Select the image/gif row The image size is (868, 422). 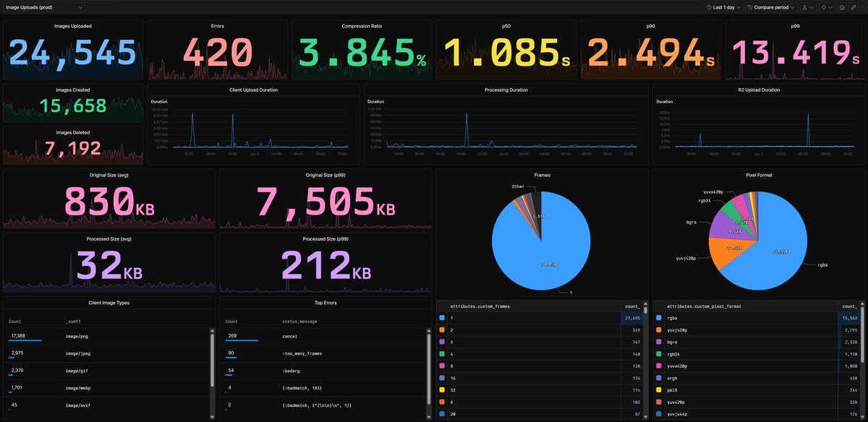106,371
